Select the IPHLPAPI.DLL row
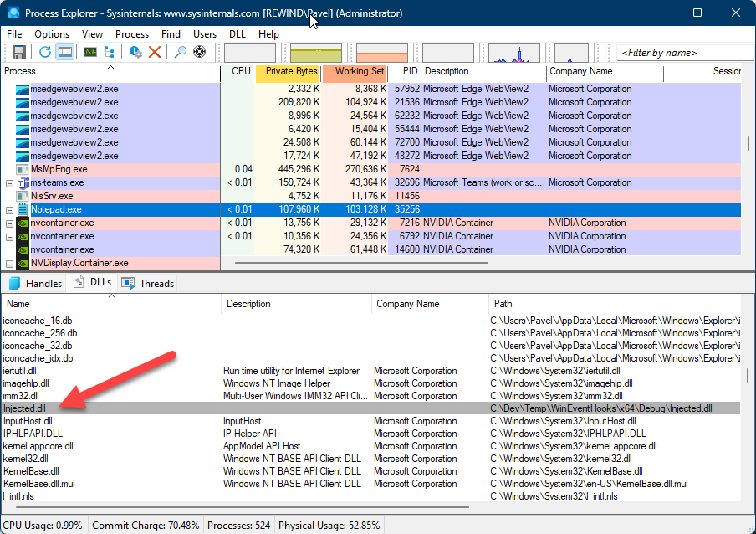Screen dimensions: 756x534 (370, 434)
